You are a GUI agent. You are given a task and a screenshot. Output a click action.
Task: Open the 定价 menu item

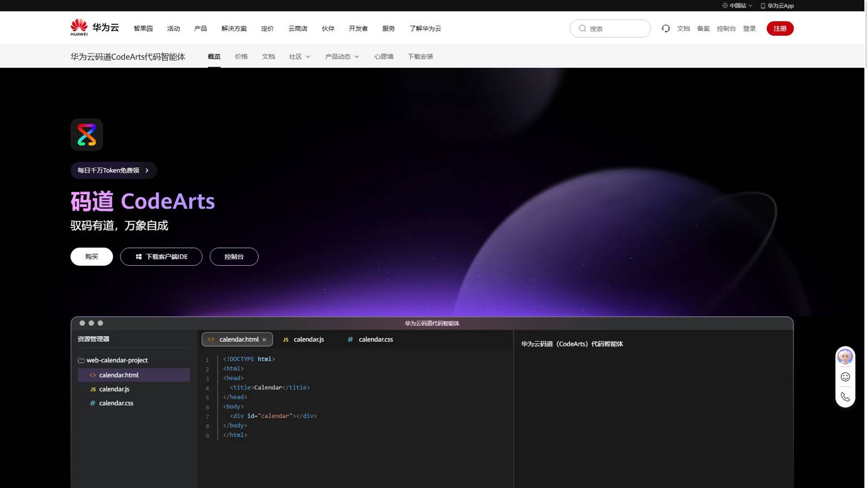coord(267,28)
